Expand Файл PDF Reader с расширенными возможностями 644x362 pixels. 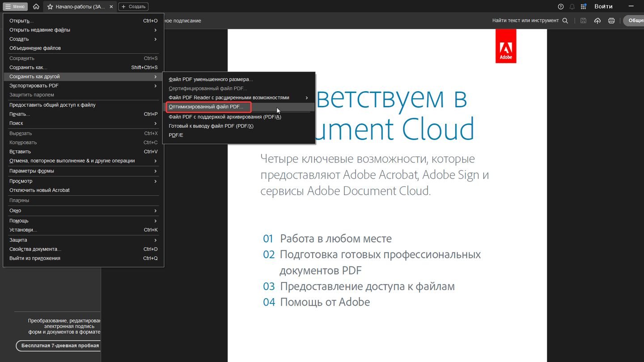coord(239,97)
